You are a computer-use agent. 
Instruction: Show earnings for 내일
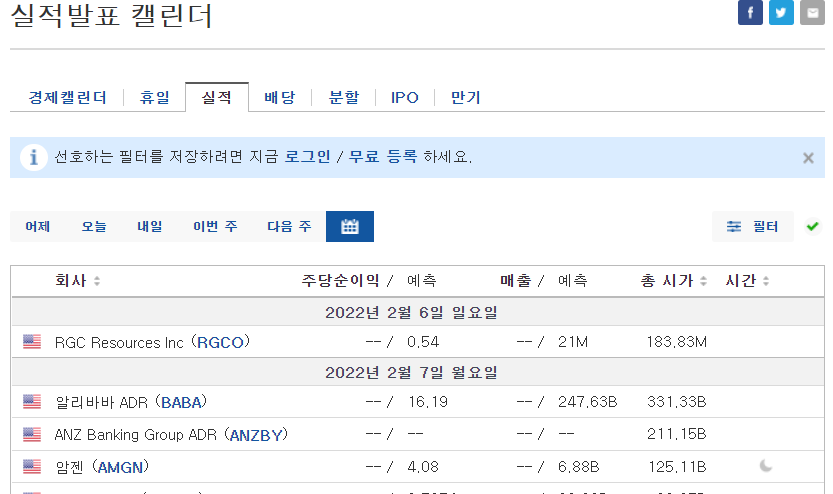(150, 226)
